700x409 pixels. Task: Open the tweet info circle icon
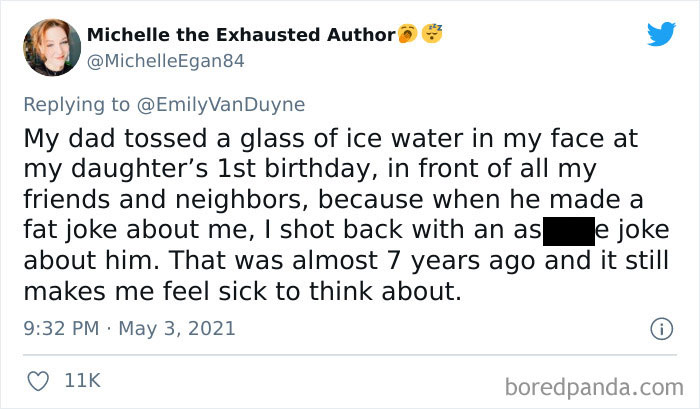point(659,328)
